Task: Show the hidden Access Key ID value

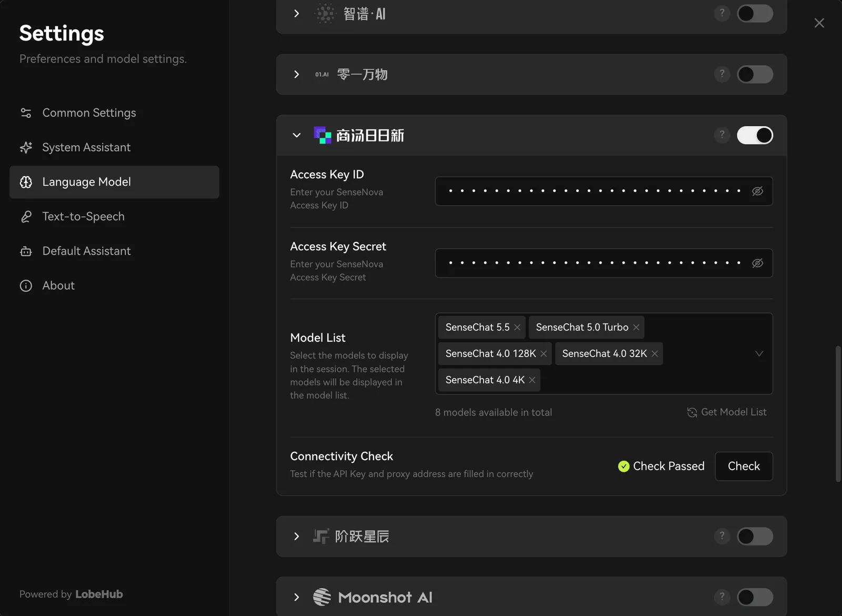Action: 757,191
